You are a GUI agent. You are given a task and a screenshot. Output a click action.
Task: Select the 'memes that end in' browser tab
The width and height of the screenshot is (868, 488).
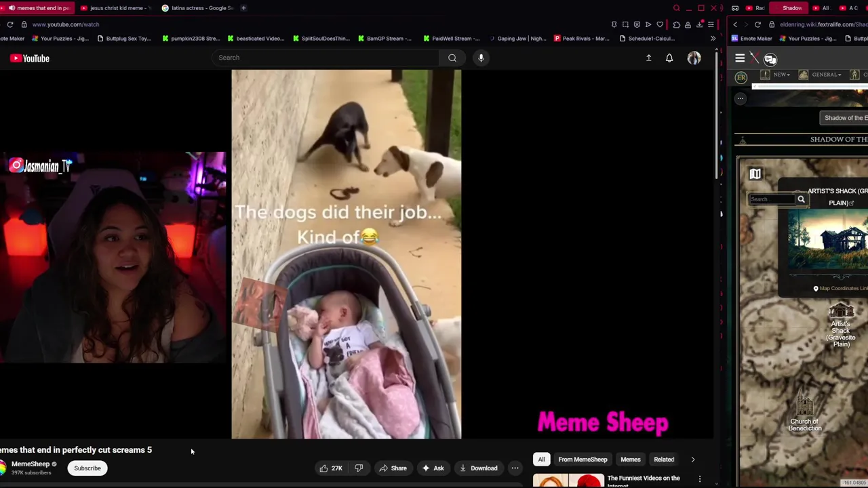click(39, 8)
